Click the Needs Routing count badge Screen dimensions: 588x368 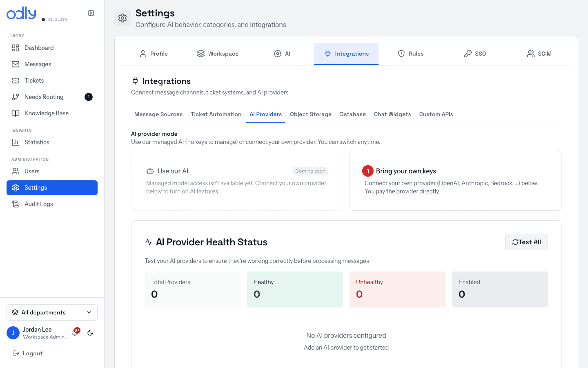pos(89,97)
